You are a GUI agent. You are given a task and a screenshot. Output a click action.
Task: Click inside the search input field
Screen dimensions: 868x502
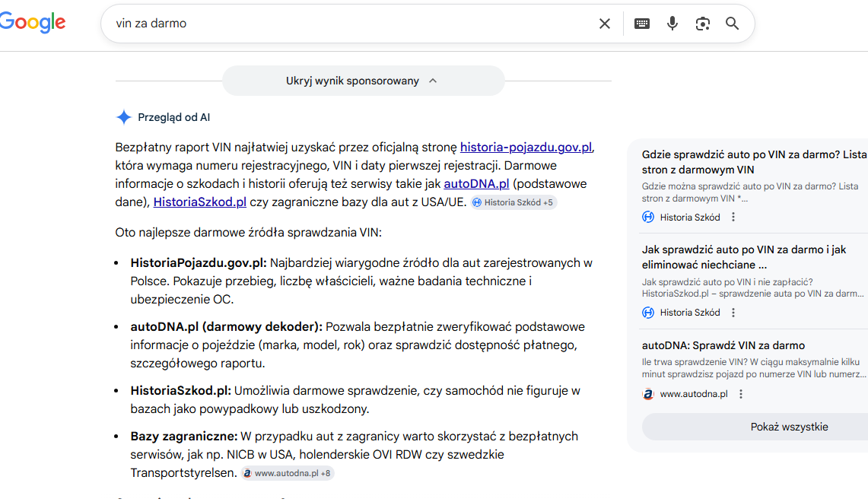tap(304, 24)
